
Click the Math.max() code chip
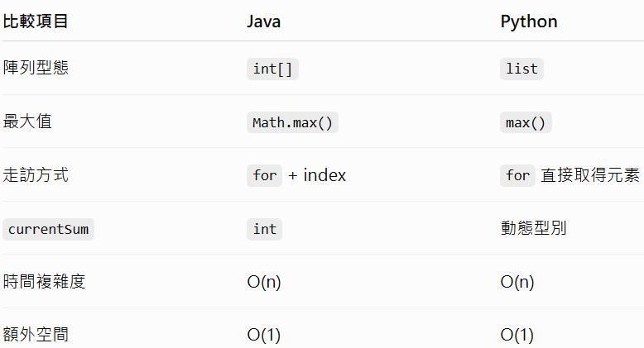coord(292,122)
